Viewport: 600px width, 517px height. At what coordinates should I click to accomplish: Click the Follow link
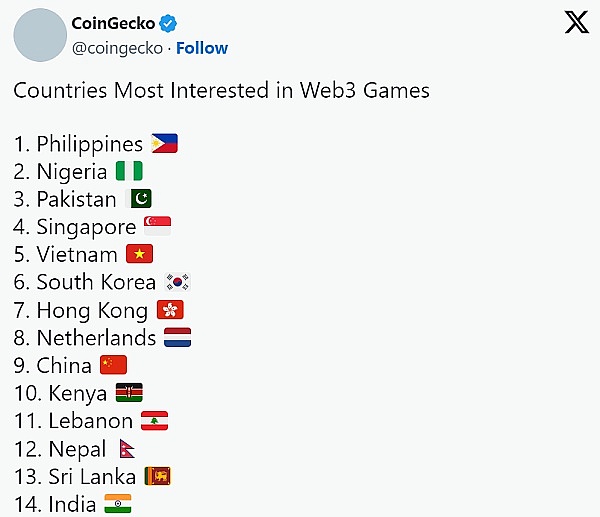[202, 48]
